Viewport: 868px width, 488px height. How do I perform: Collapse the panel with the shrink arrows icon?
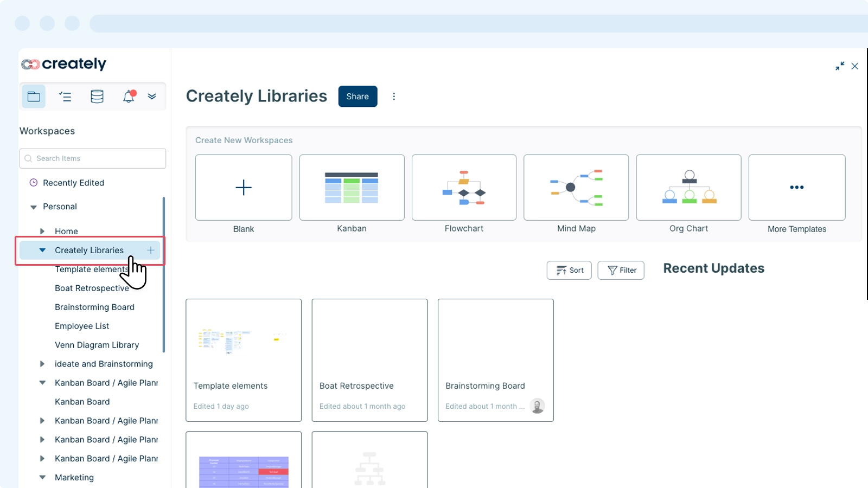tap(840, 66)
